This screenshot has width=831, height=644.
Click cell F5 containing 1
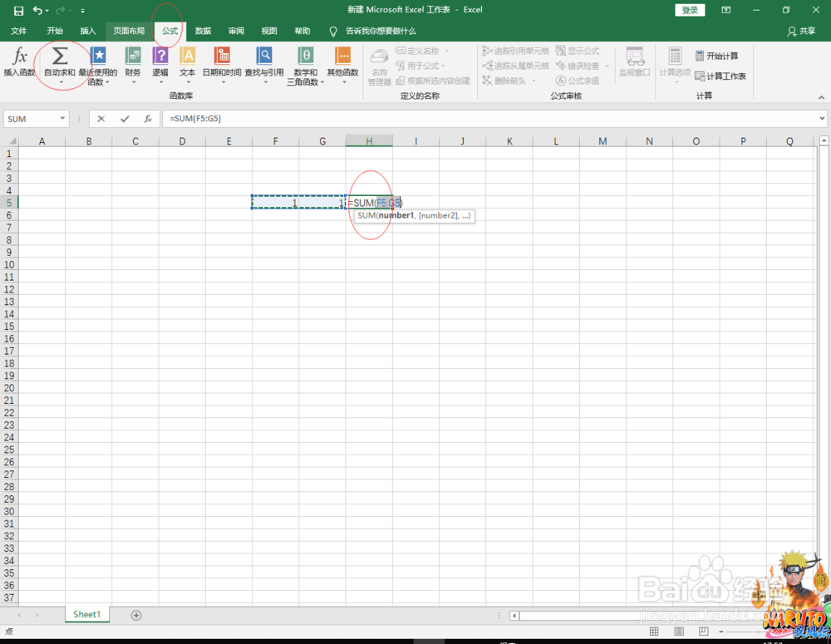pyautogui.click(x=276, y=203)
